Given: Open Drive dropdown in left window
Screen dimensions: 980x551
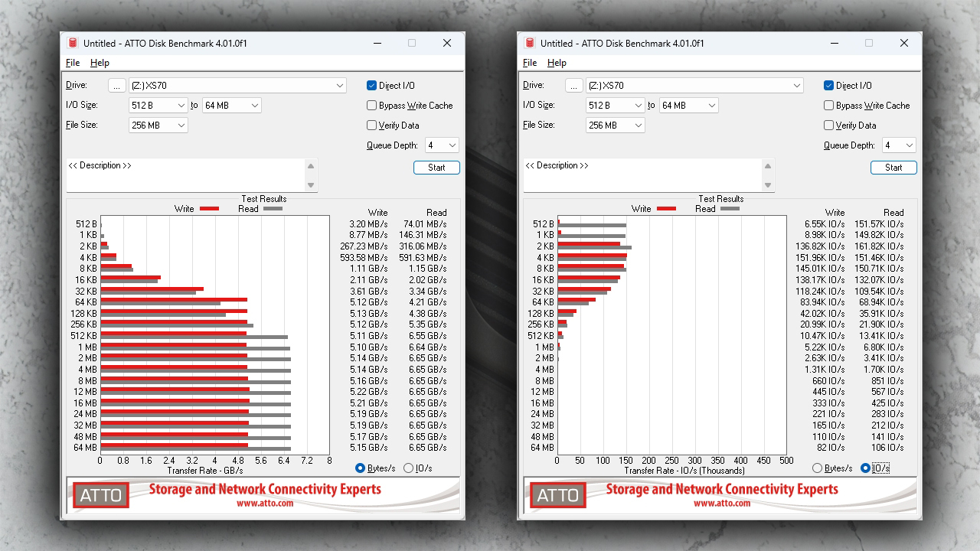Looking at the screenshot, I should (237, 86).
